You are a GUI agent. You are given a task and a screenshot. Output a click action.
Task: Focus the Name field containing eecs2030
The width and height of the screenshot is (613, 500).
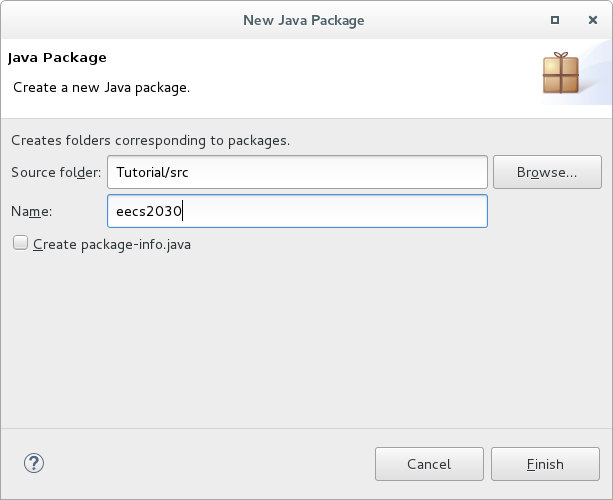(297, 211)
